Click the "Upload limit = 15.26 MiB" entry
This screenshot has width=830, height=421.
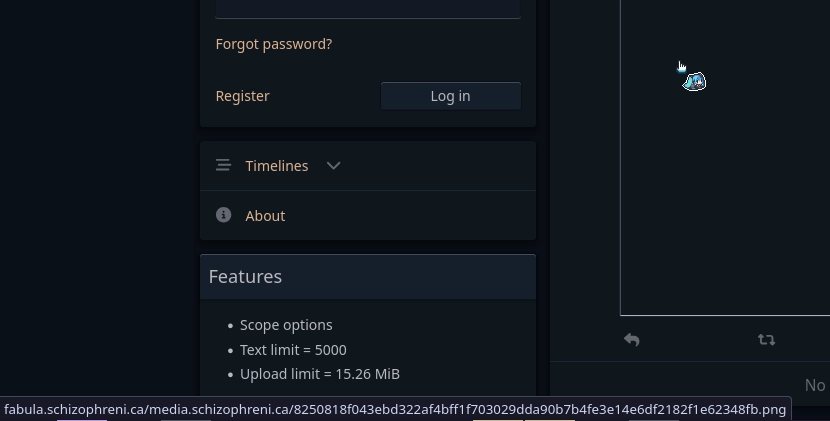tap(320, 374)
